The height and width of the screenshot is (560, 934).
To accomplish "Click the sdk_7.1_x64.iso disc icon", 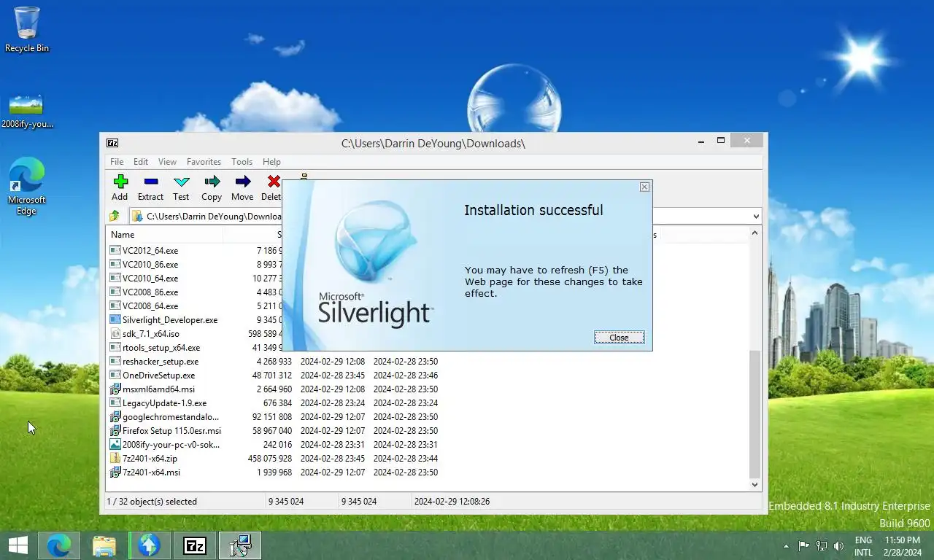I will (115, 333).
